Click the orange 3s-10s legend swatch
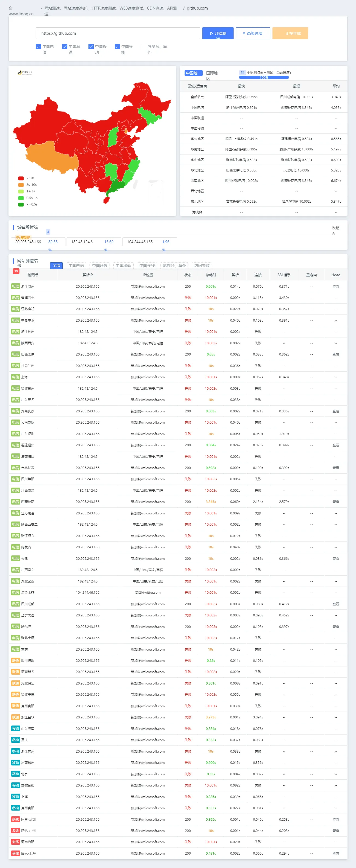 point(21,185)
